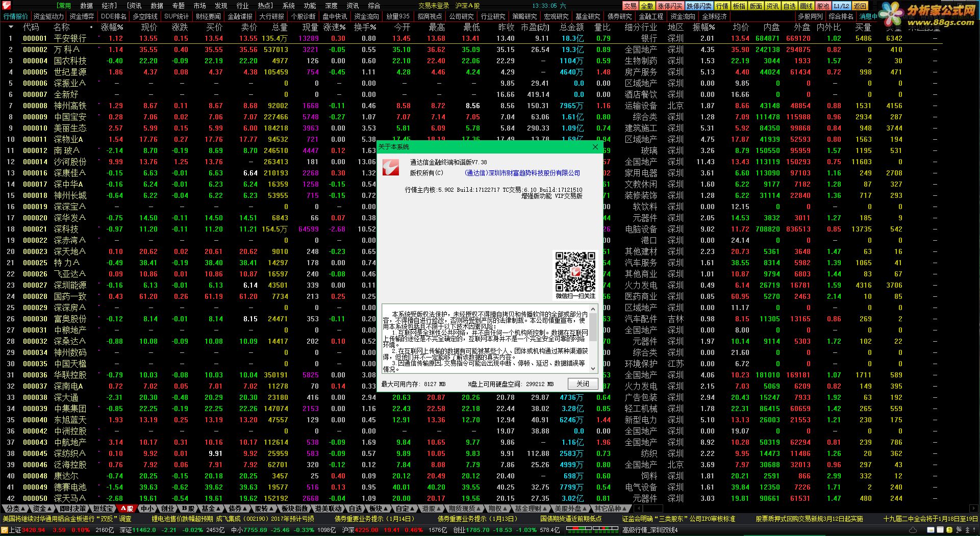
Task: Open the 综合 menu
Action: (x=374, y=6)
